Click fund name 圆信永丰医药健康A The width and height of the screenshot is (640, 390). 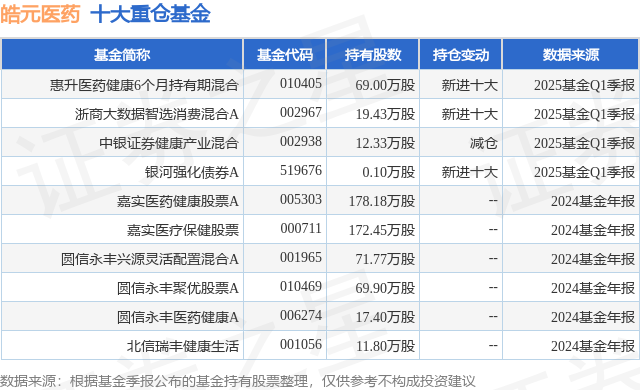[178, 317]
